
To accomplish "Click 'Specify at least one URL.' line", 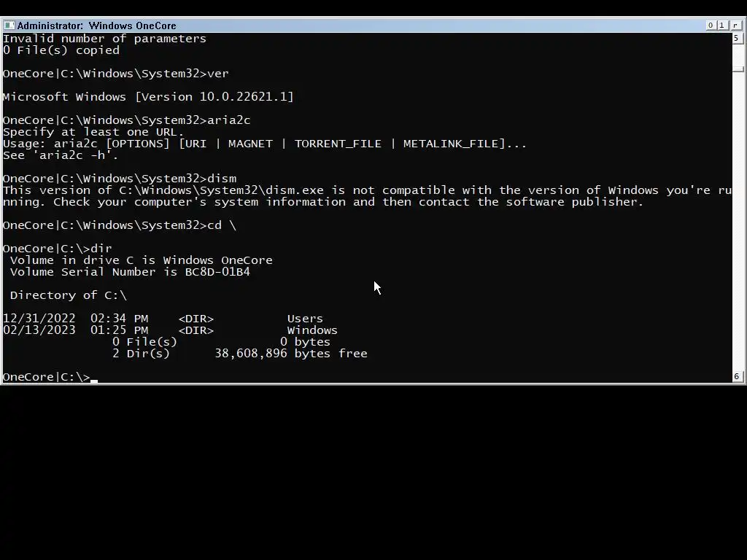I will coord(93,132).
